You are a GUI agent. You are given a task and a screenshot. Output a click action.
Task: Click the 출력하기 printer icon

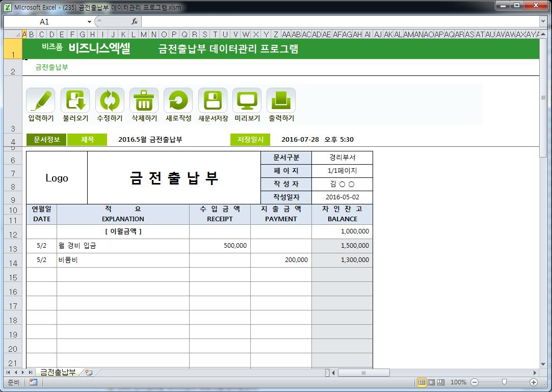(281, 100)
